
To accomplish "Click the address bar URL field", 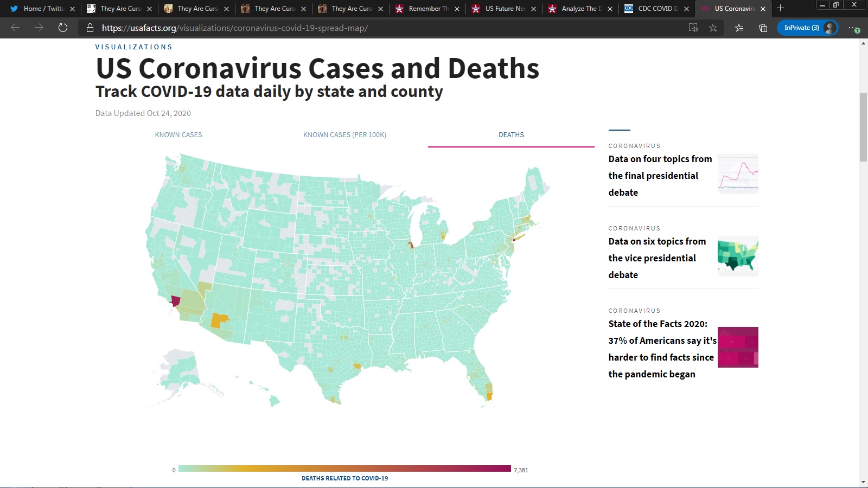I will pos(380,28).
